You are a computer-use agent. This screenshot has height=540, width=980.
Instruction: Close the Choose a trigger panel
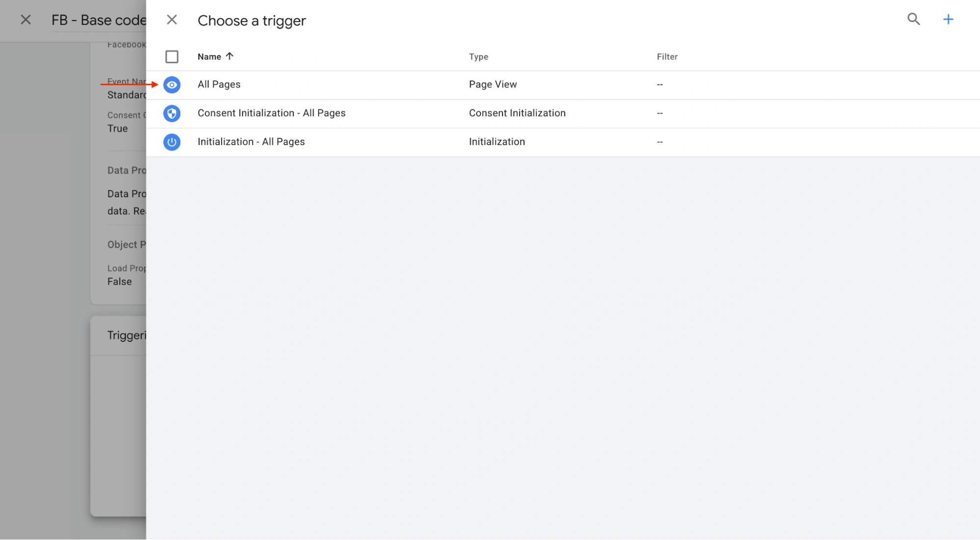pos(172,20)
